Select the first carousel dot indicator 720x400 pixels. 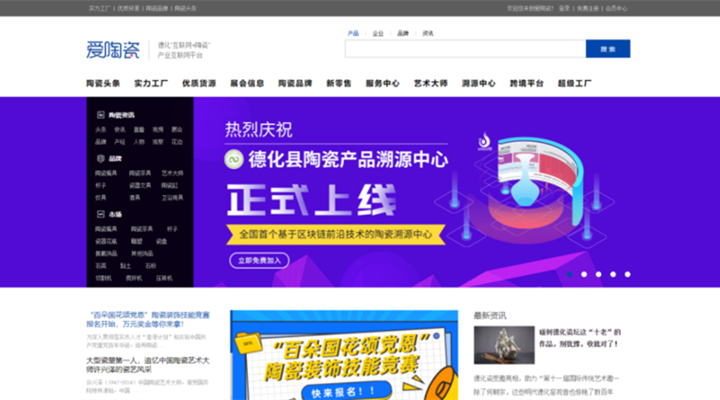pyautogui.click(x=570, y=274)
